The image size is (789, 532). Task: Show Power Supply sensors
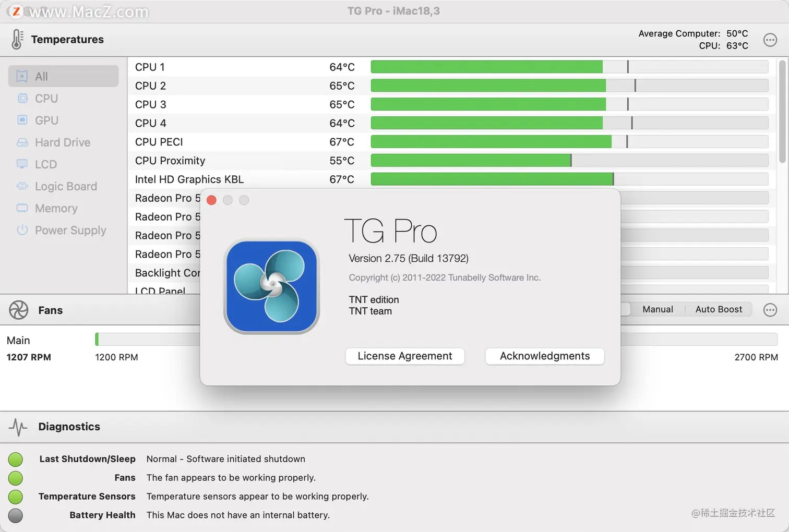coord(63,229)
